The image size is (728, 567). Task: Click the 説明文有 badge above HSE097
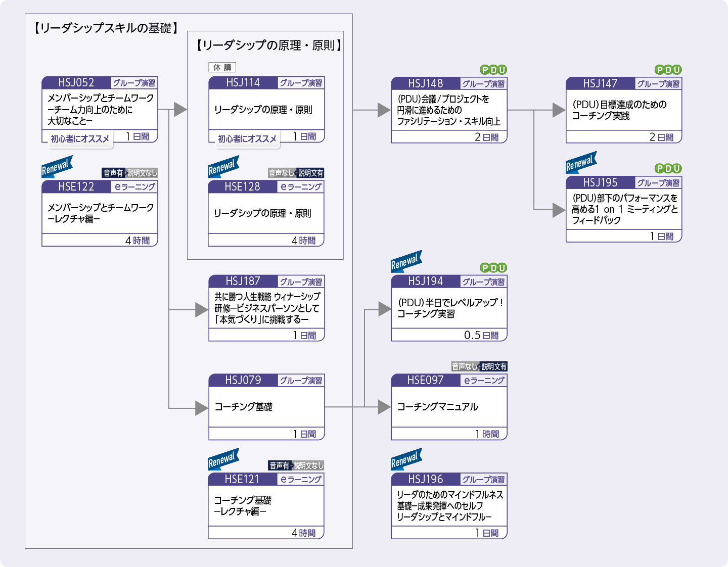click(493, 366)
